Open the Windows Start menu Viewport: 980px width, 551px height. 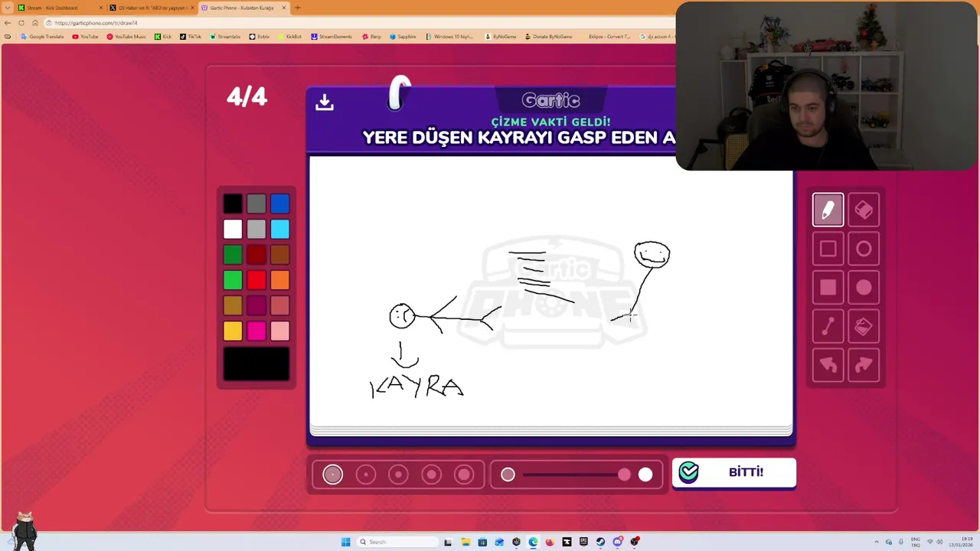pyautogui.click(x=345, y=542)
